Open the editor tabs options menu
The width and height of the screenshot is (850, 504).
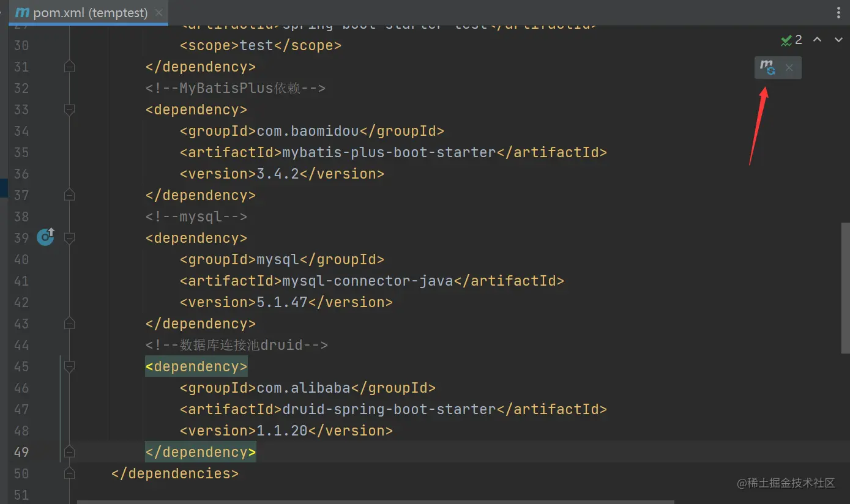pos(838,12)
